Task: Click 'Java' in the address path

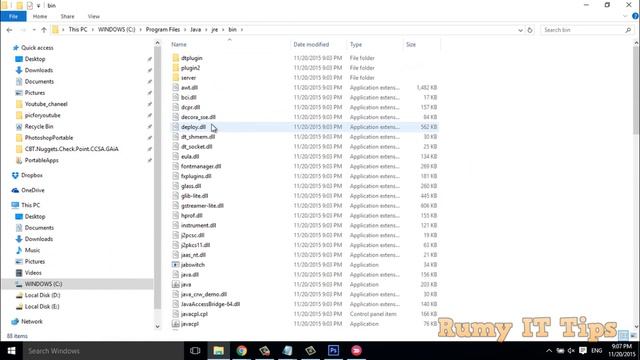Action: 196,30
